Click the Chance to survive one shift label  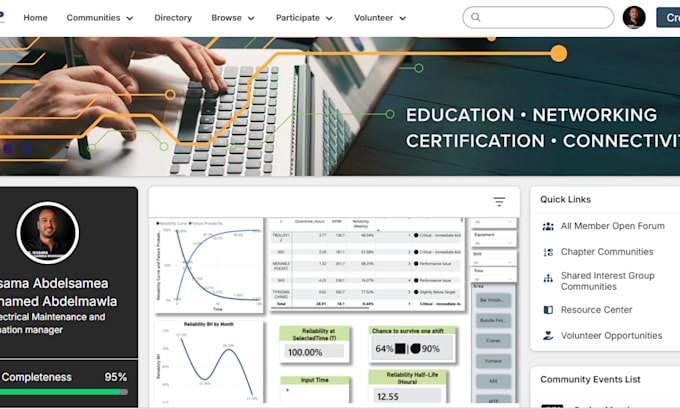tap(408, 330)
